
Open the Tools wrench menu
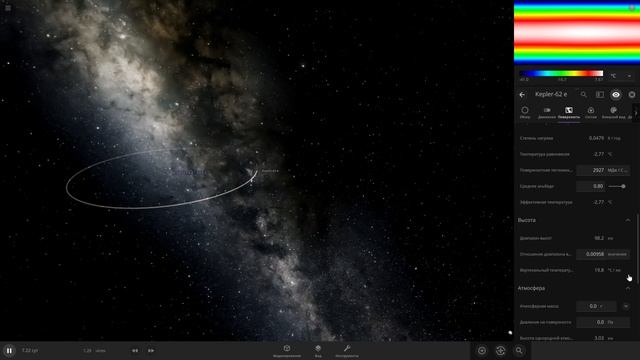pyautogui.click(x=347, y=351)
